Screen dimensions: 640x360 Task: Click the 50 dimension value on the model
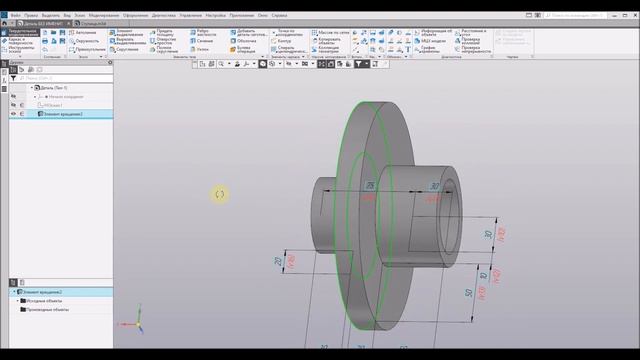tap(469, 293)
